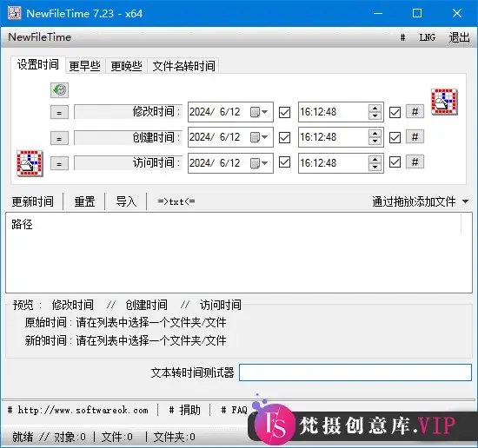478x448 pixels.
Task: Switch to the 文件名转时间 tab
Action: click(x=183, y=66)
